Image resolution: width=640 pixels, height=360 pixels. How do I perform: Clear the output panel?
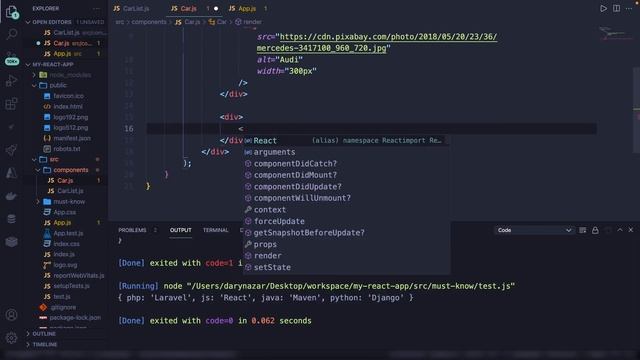[x=582, y=230]
